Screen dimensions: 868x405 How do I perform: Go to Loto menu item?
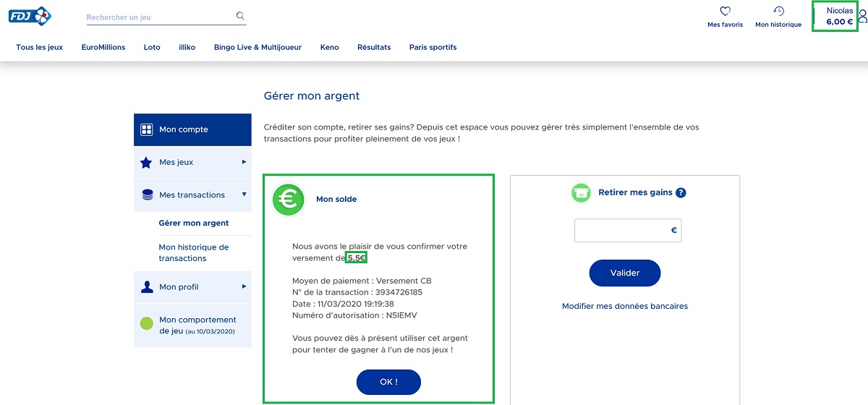point(152,47)
